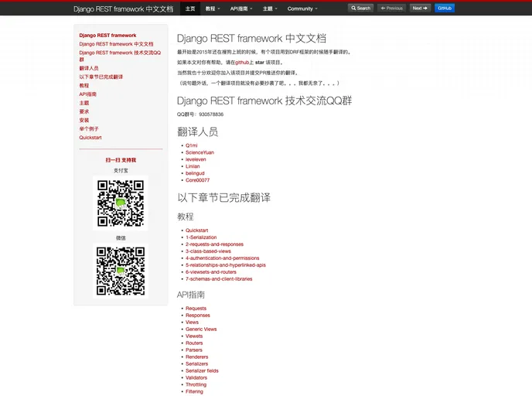Open the 7-schemas-and-client-libraries link

click(x=219, y=279)
